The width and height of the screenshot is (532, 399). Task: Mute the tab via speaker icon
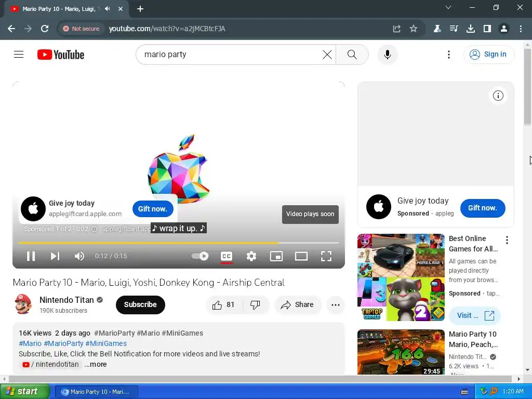coord(108,9)
